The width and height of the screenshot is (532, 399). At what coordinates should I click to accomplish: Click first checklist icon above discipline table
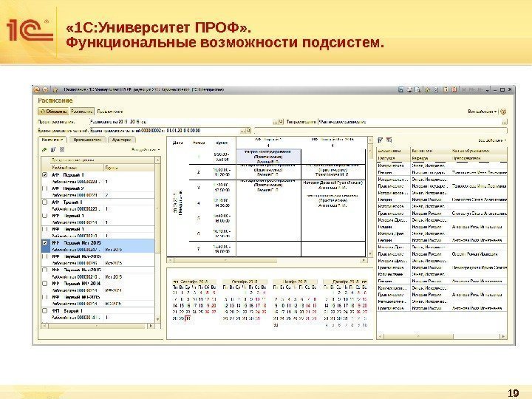click(381, 140)
